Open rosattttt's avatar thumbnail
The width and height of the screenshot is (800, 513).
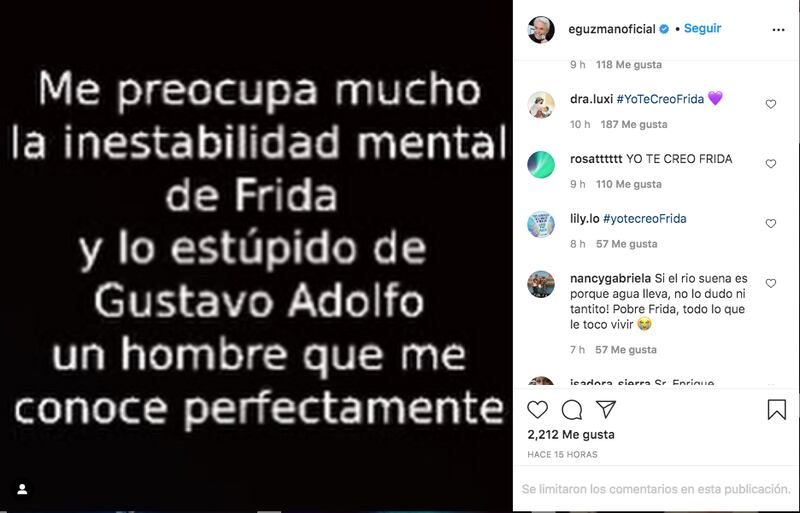(541, 164)
